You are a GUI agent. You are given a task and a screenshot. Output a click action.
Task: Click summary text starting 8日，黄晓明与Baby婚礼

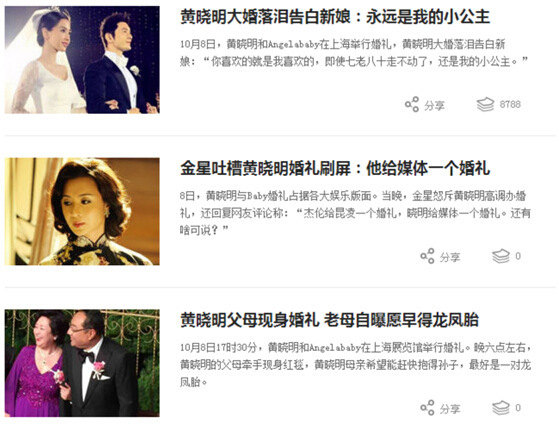click(x=355, y=213)
